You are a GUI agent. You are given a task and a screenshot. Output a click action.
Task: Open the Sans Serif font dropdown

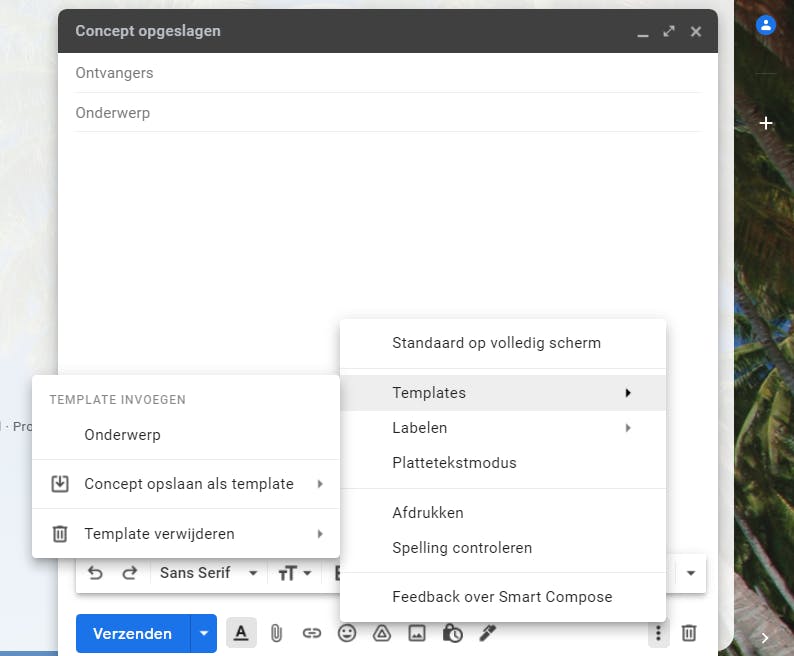(x=208, y=573)
